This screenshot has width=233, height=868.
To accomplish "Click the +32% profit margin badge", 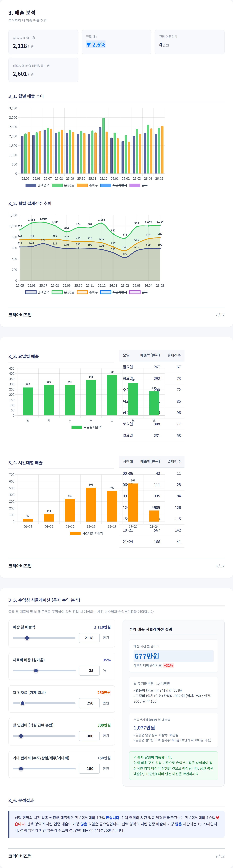I will point(168,665).
